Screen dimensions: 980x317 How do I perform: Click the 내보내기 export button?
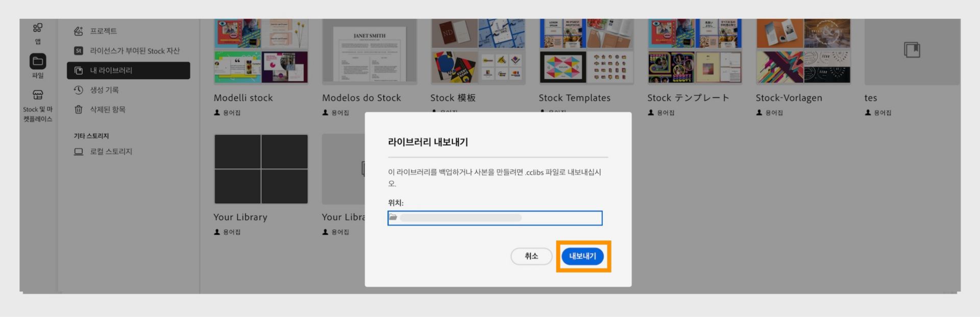click(x=582, y=256)
